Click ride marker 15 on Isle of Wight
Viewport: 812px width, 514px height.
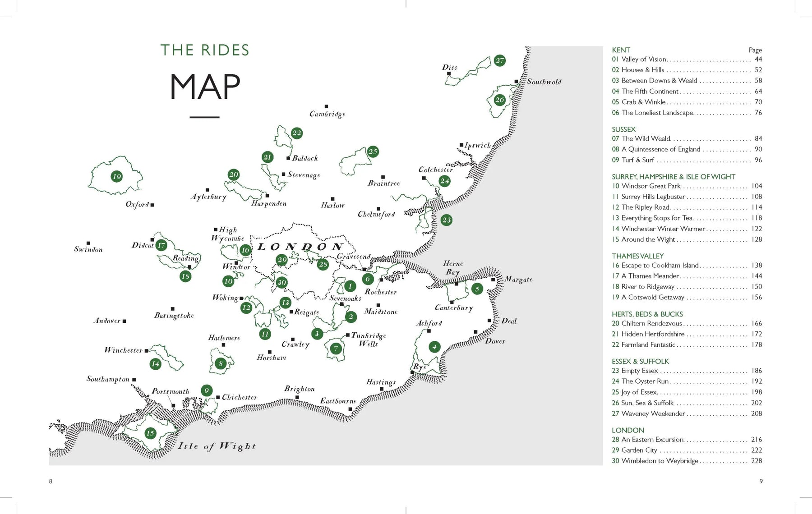(x=150, y=433)
